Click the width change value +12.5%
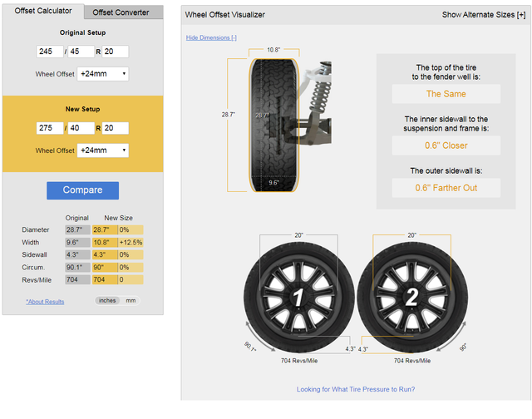Screen dimensions: 532x419 (131, 242)
